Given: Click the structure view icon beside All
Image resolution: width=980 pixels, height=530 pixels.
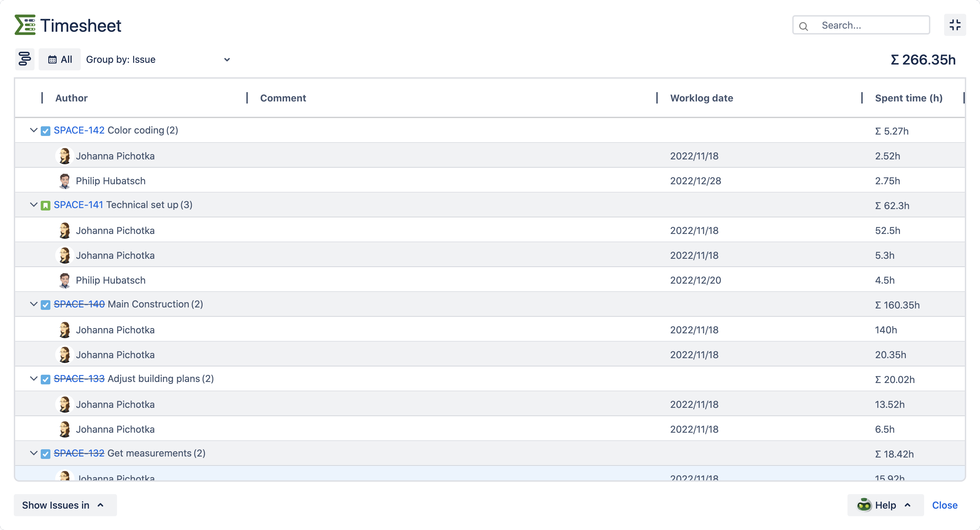Looking at the screenshot, I should point(25,59).
